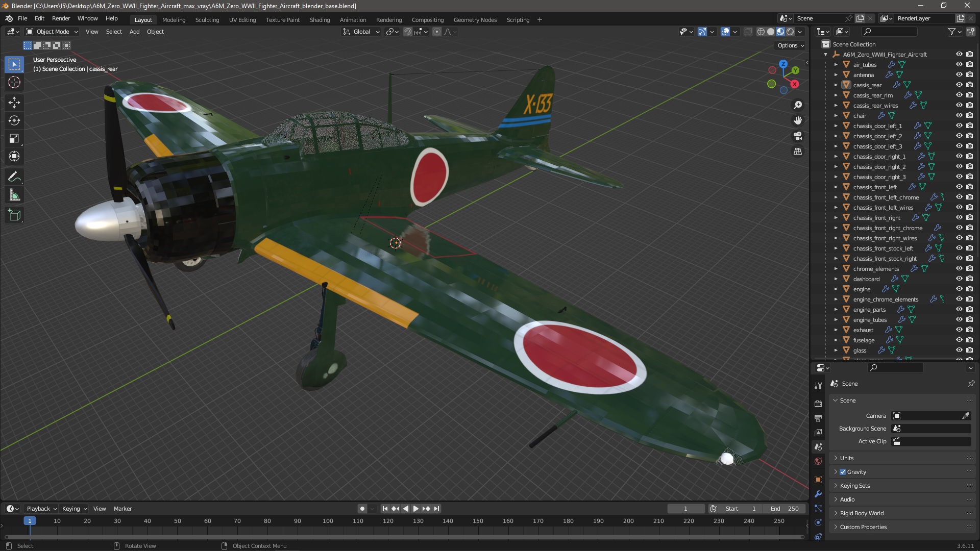Open the Global transform orientation dropdown
Viewport: 980px width, 551px height.
pyautogui.click(x=361, y=32)
